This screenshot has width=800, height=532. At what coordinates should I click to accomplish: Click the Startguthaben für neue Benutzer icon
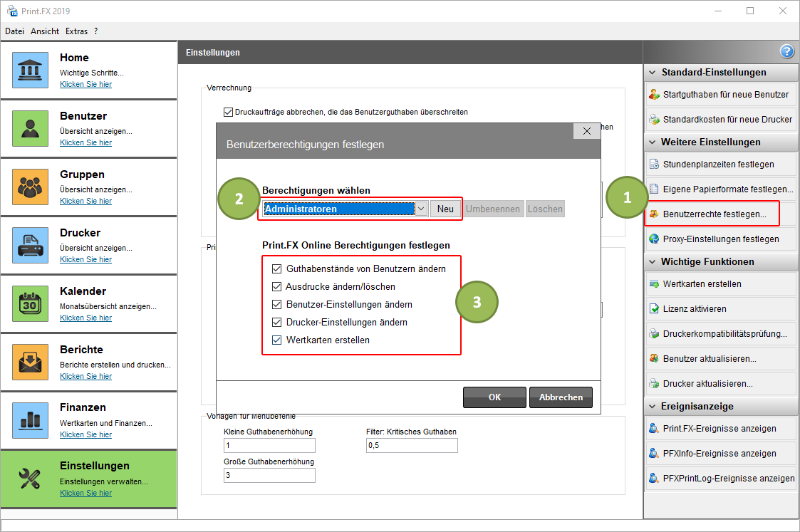tap(654, 94)
